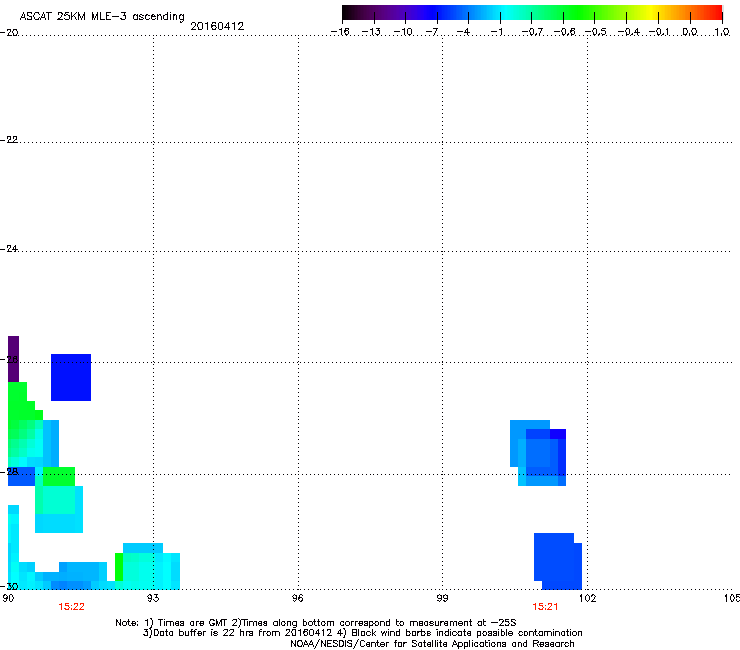Click the blue data block near 101E, -30
Screen dimensions: 740x650
pyautogui.click(x=558, y=561)
